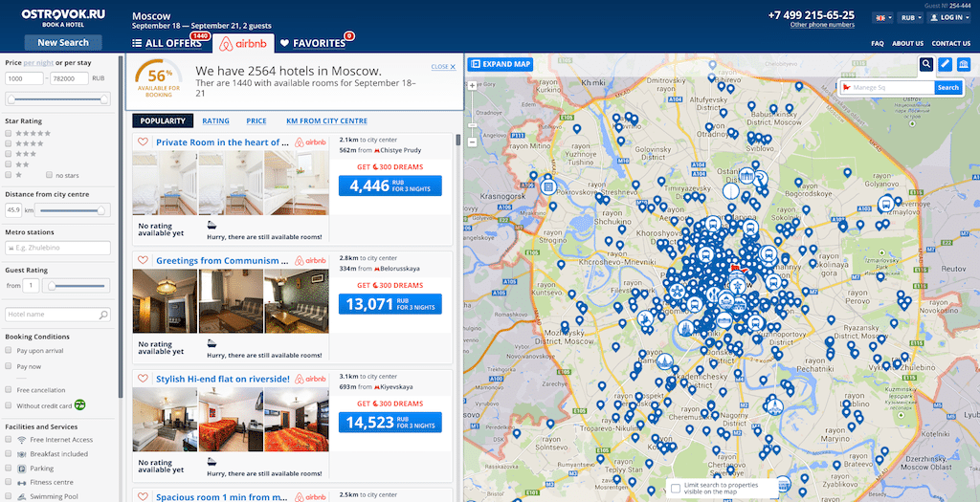Viewport: 980px width, 502px height.
Task: Show landmarks with the museum icon
Action: point(963,64)
